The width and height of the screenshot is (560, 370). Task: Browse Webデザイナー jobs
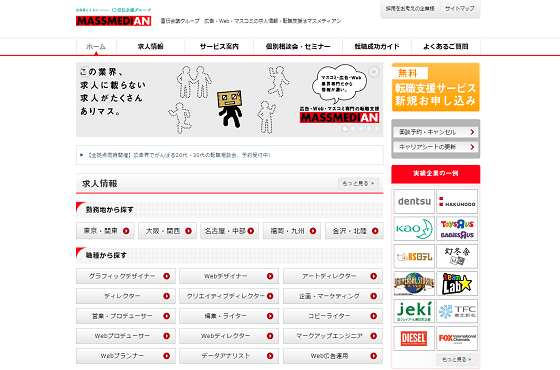(229, 276)
